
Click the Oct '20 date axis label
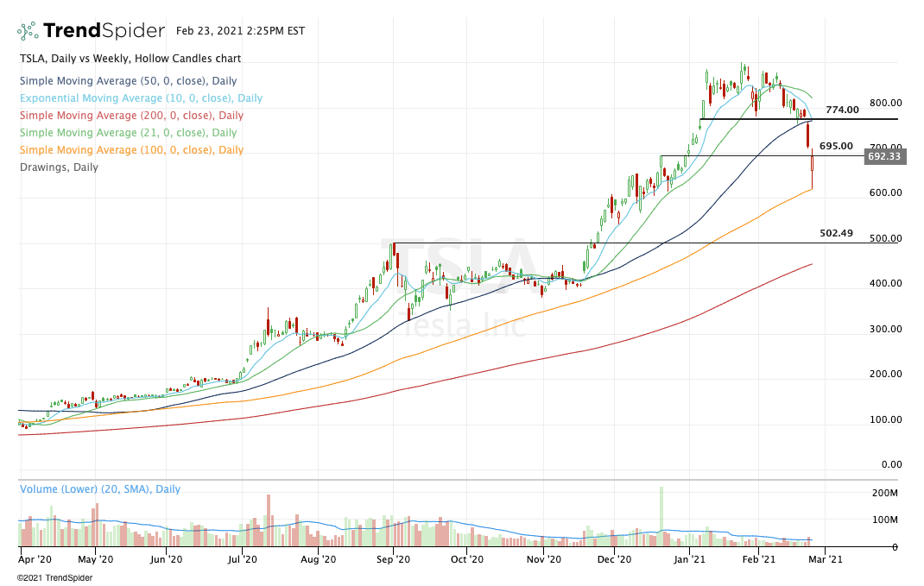[467, 559]
